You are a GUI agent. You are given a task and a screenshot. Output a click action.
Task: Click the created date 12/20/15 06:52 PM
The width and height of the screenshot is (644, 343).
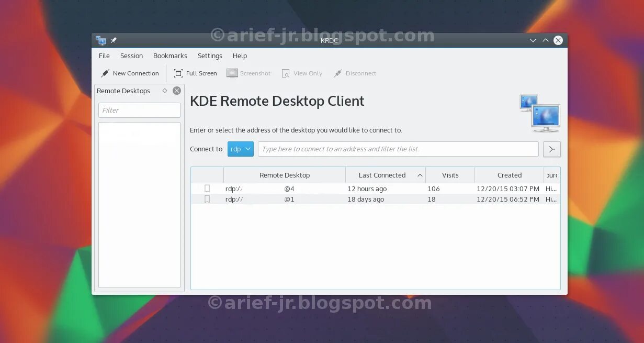point(508,199)
